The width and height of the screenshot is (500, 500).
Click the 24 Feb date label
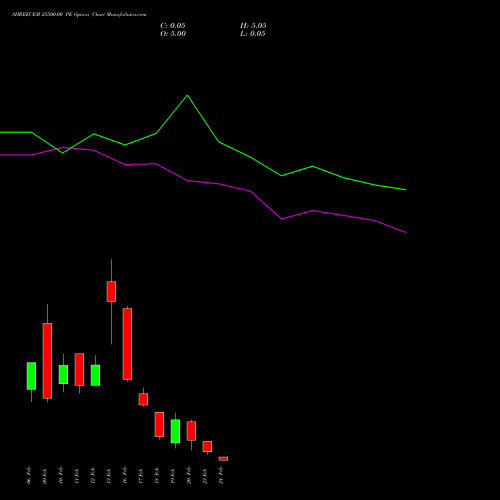coord(221,476)
